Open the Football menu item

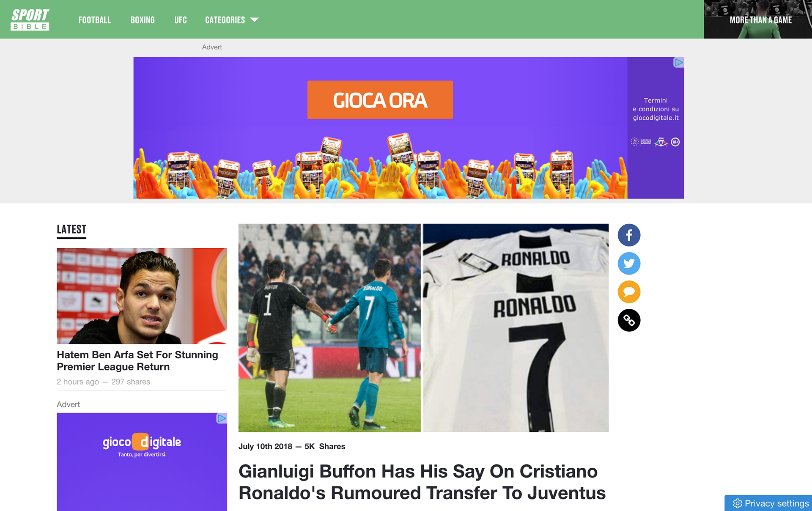tap(94, 20)
